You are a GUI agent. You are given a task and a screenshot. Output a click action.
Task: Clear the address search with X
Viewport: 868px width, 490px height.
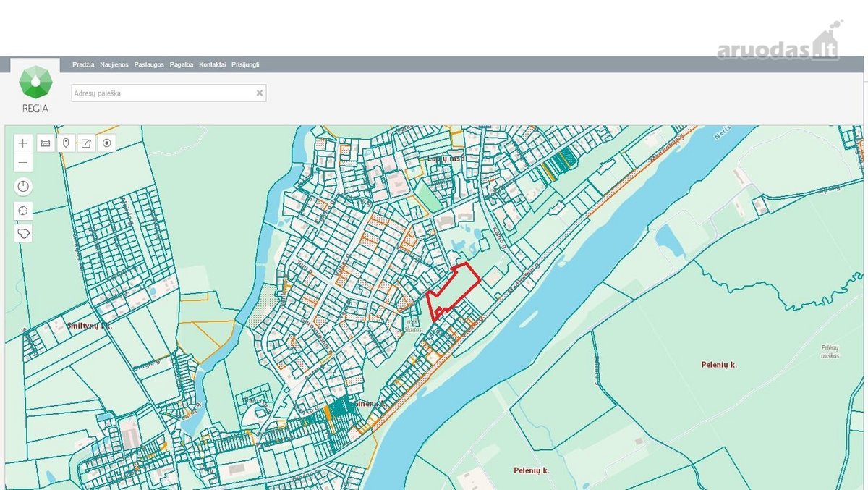pos(259,93)
